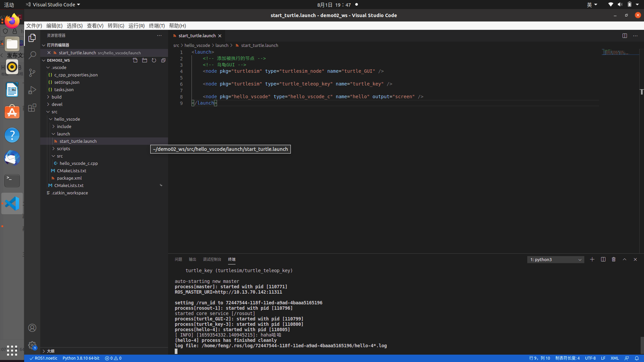
Task: Expand the build folder
Action: pos(56,97)
